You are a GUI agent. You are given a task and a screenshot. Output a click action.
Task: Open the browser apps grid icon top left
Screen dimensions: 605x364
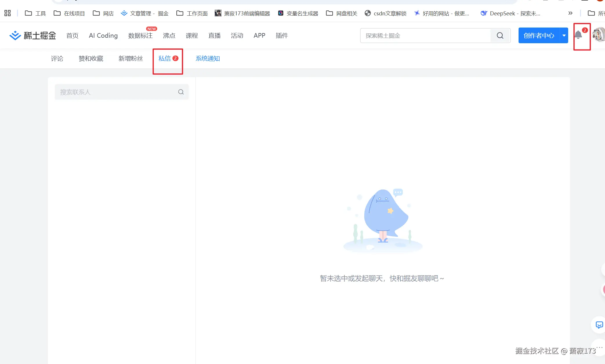point(7,13)
